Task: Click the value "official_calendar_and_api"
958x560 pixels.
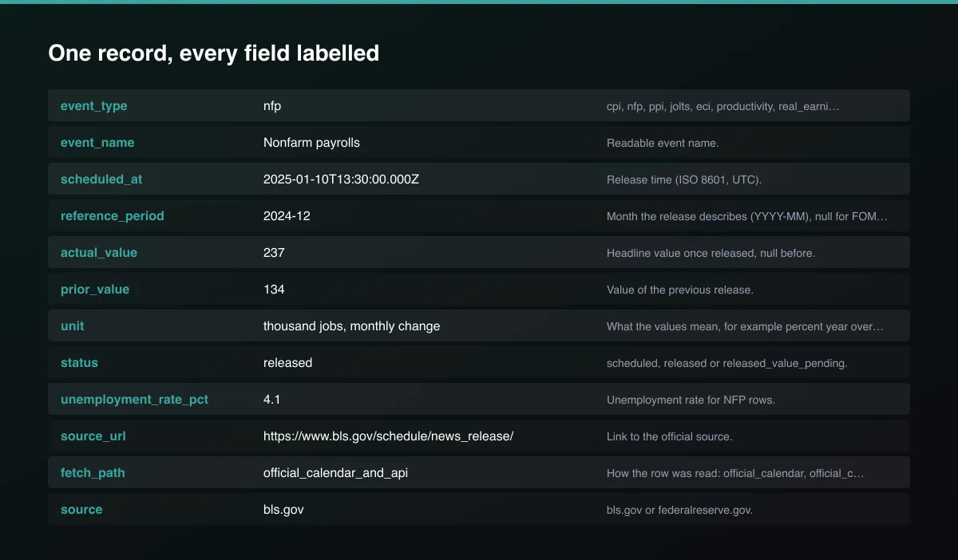Action: [x=336, y=473]
